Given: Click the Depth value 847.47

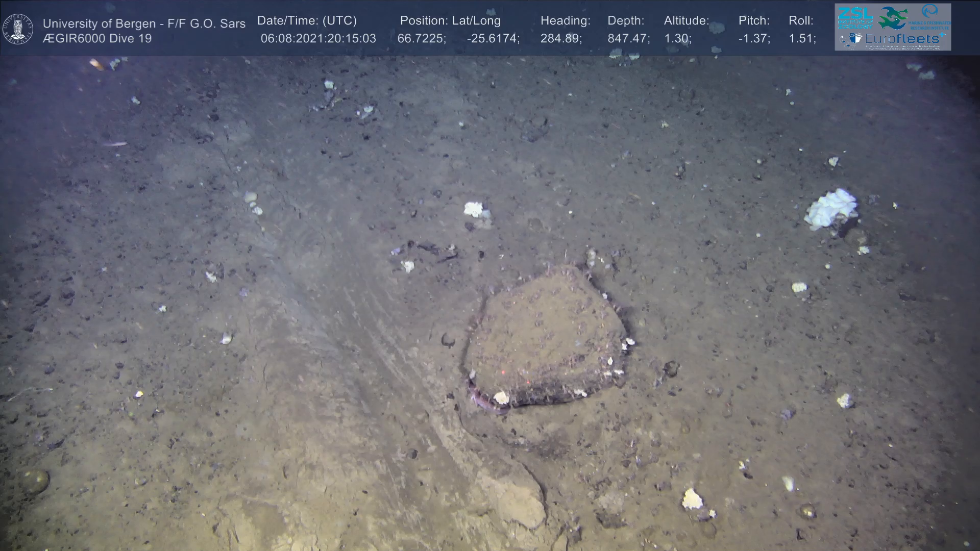Looking at the screenshot, I should [x=628, y=39].
